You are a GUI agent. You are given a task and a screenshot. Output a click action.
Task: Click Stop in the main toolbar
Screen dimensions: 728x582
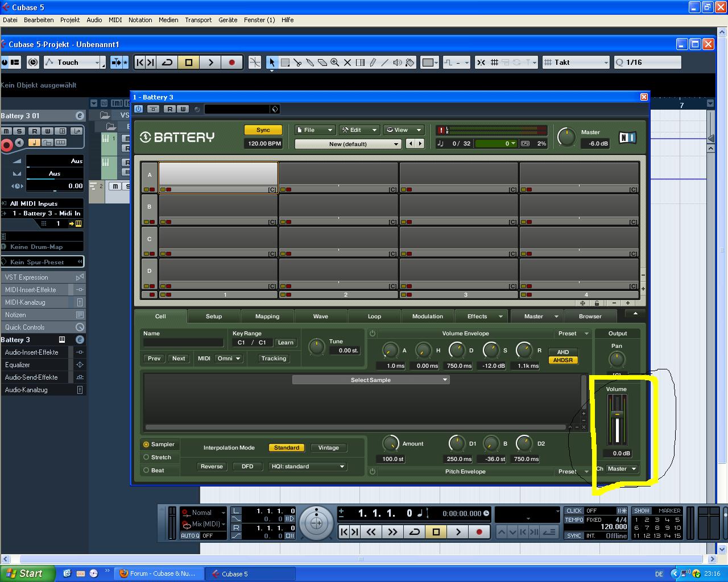189,63
